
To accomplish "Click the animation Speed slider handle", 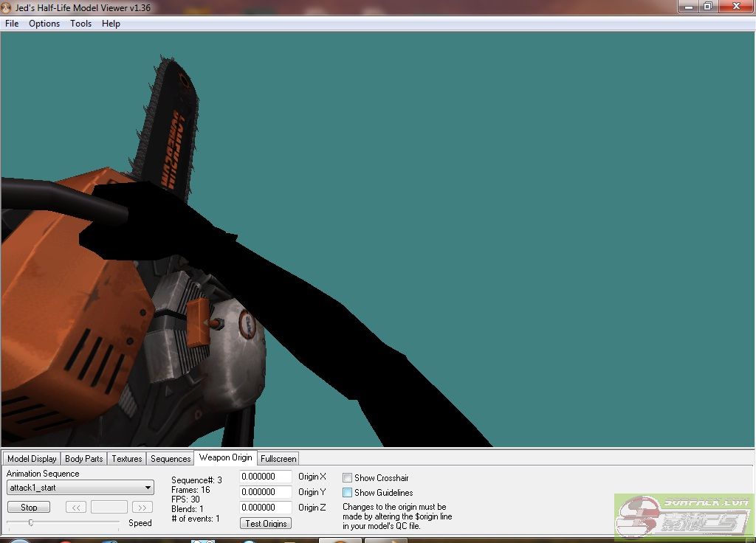I will [31, 523].
